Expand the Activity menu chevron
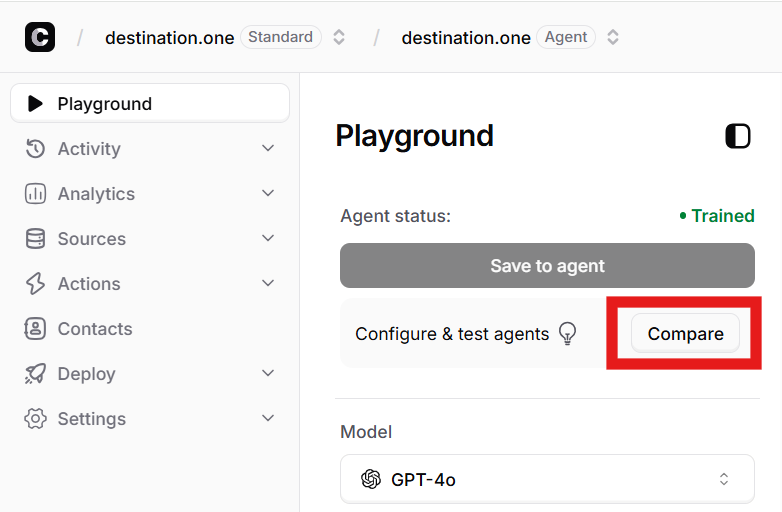This screenshot has width=782, height=512. click(268, 148)
